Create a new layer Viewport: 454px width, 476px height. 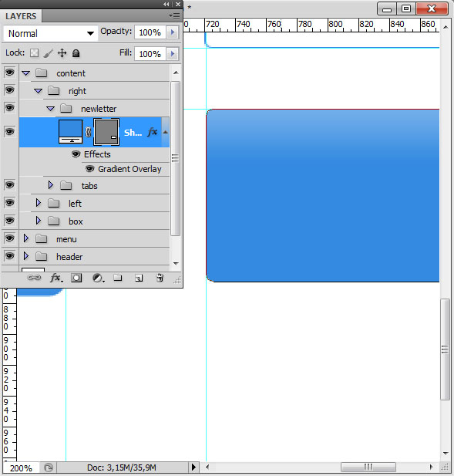pos(139,278)
